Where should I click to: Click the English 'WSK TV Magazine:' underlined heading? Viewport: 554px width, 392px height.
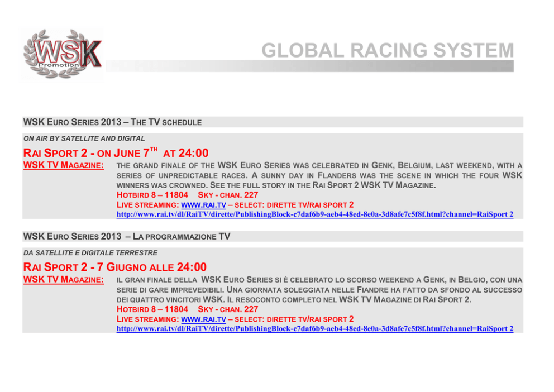tap(64, 165)
